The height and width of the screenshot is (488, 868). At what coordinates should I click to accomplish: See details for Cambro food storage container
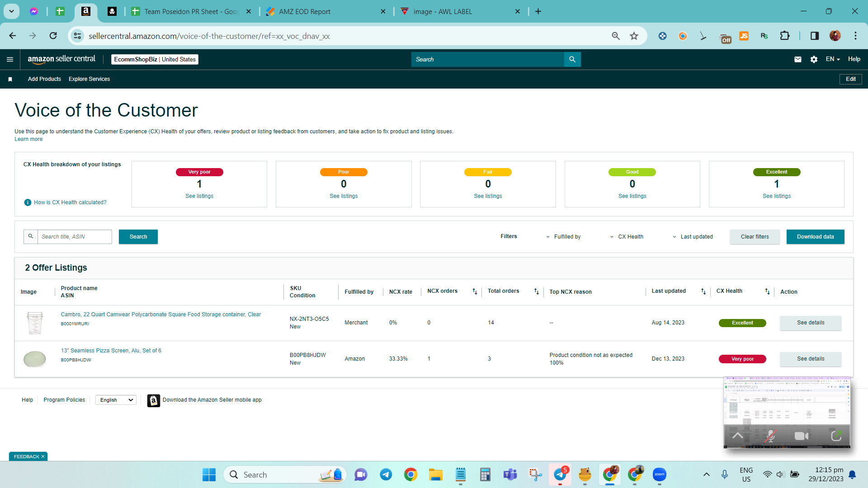811,323
